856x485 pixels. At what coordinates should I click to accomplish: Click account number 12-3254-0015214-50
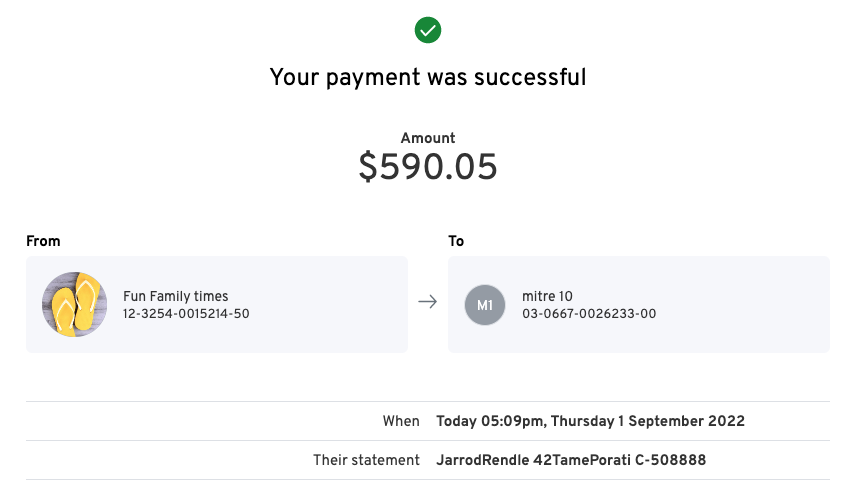pos(186,314)
